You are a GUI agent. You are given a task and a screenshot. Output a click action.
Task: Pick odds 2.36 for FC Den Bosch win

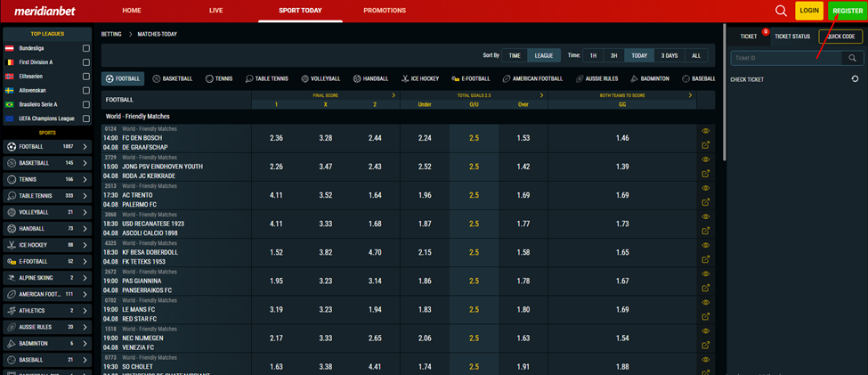pos(276,138)
